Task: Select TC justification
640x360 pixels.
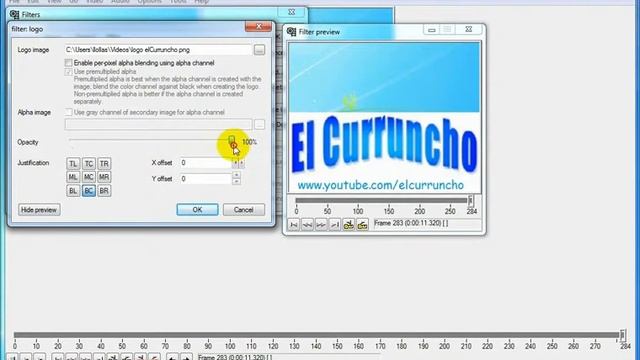Action: click(89, 164)
